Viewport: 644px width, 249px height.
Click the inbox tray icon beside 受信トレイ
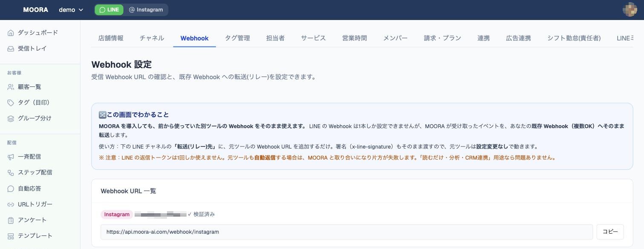[x=11, y=49]
